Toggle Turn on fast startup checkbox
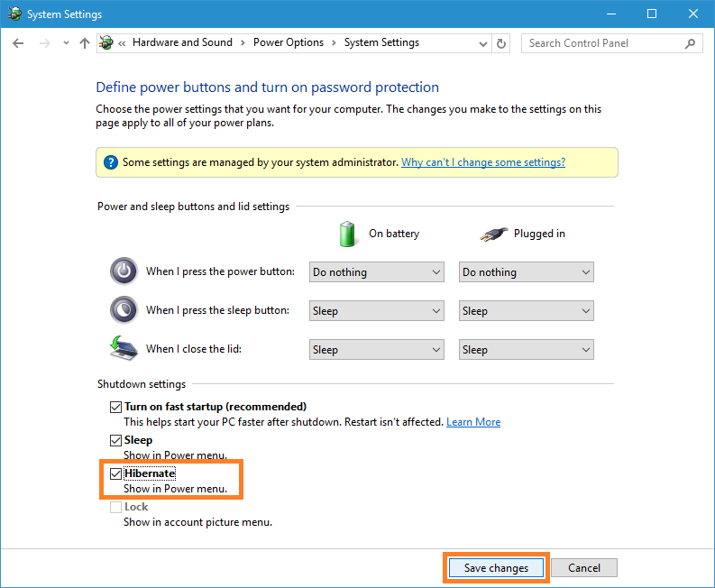The image size is (715, 588). pyautogui.click(x=115, y=407)
